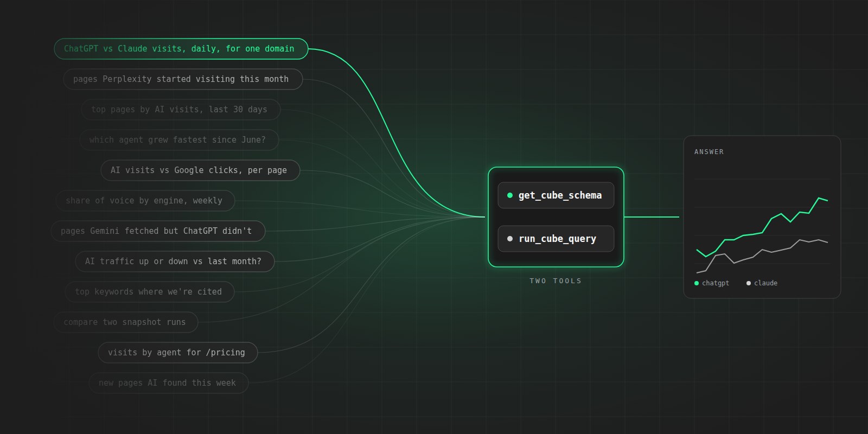This screenshot has height=434, width=868.
Task: Click the 'claude' legend label
Action: [x=765, y=283]
